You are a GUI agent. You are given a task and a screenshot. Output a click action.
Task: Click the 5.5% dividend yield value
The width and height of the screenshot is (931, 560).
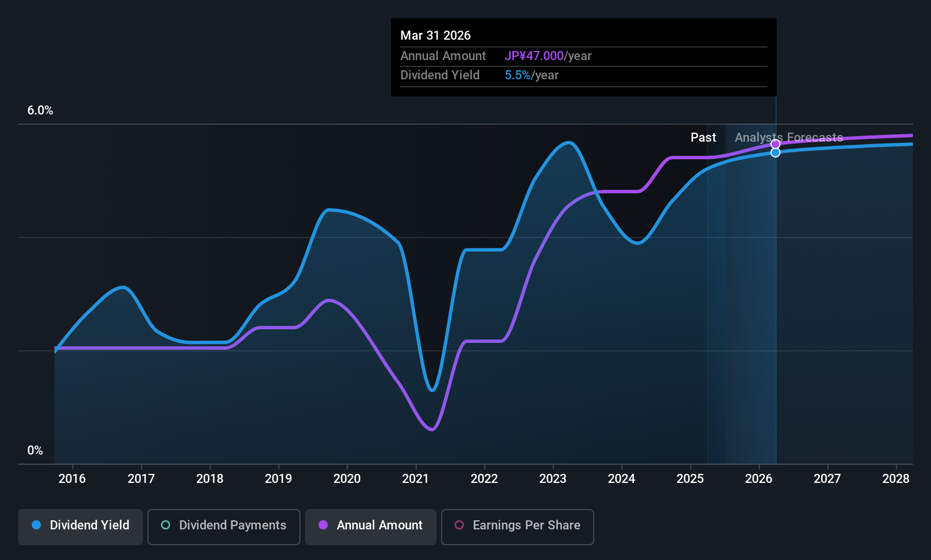pyautogui.click(x=518, y=75)
